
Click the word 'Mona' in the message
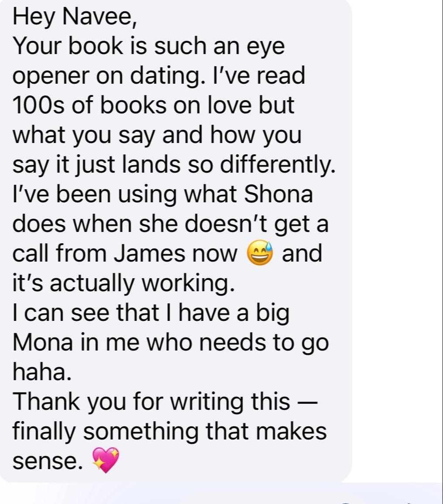(x=43, y=342)
